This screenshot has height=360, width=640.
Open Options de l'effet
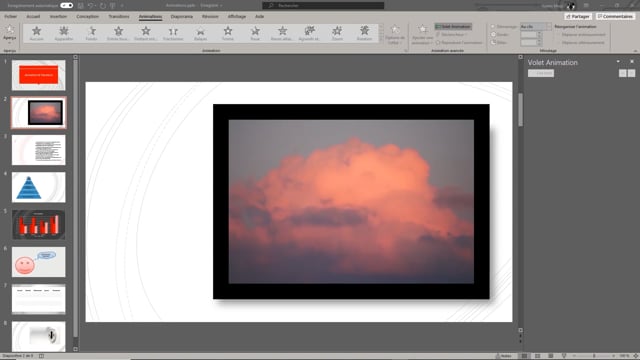tap(395, 35)
